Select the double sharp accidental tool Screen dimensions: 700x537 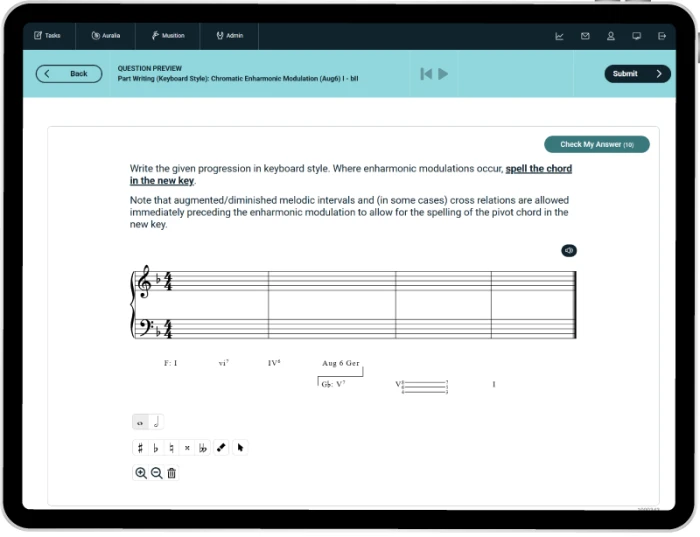click(187, 448)
